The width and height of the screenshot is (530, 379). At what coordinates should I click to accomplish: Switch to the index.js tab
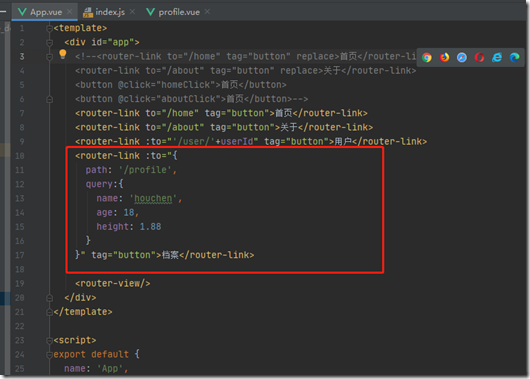pyautogui.click(x=110, y=12)
